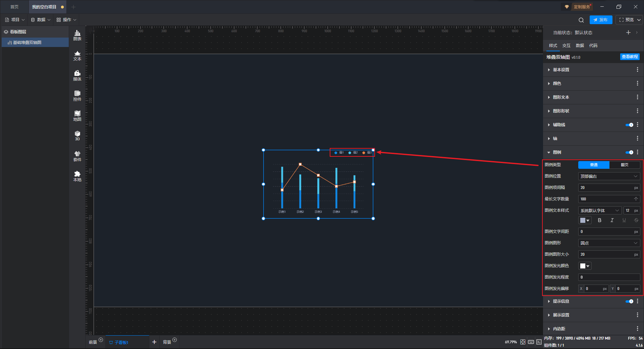Open the 操作 menu
This screenshot has height=349, width=644.
66,20
